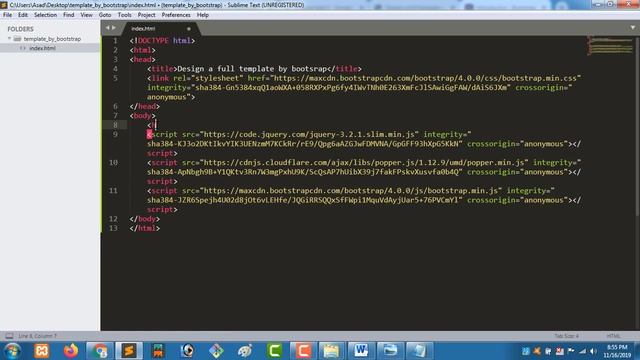
Task: Click the volume speaker tray icon
Action: (594, 351)
